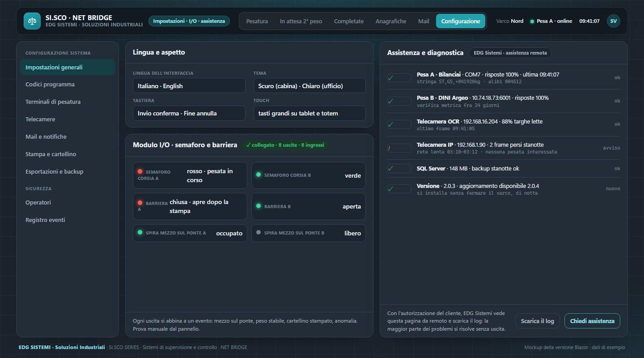Click the red dot of Barriera A

click(140, 203)
